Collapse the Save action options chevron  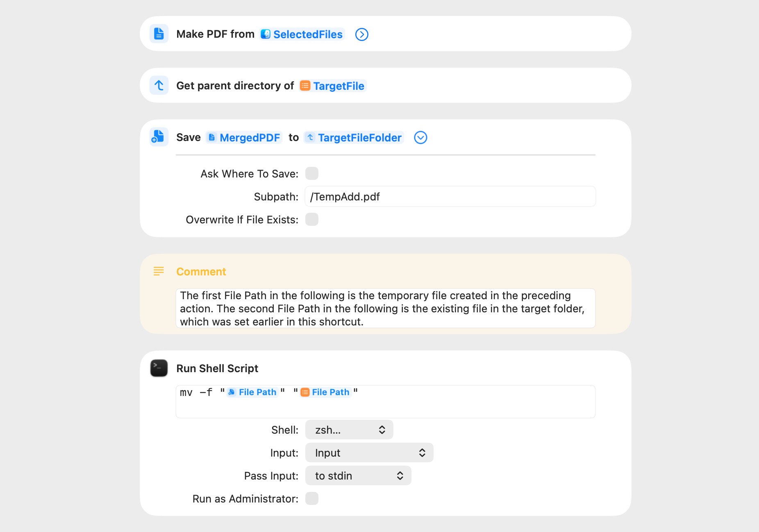point(420,138)
